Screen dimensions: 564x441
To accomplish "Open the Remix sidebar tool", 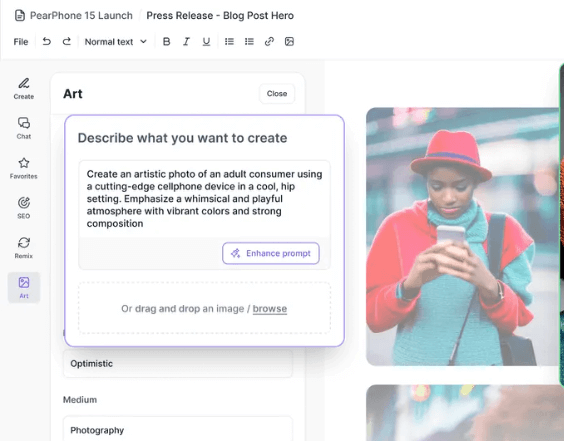I will coord(24,248).
